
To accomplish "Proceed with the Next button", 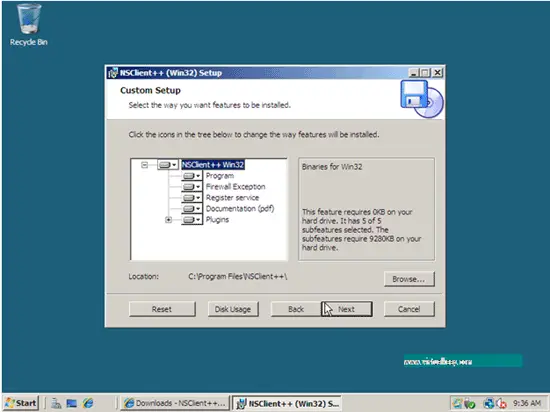I will 347,309.
